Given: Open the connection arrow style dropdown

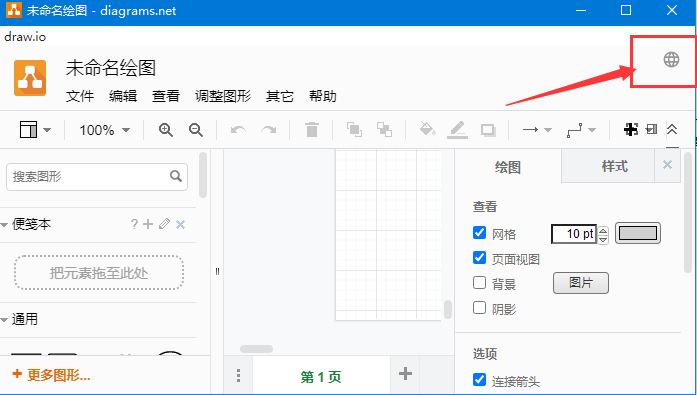Looking at the screenshot, I should (x=537, y=130).
